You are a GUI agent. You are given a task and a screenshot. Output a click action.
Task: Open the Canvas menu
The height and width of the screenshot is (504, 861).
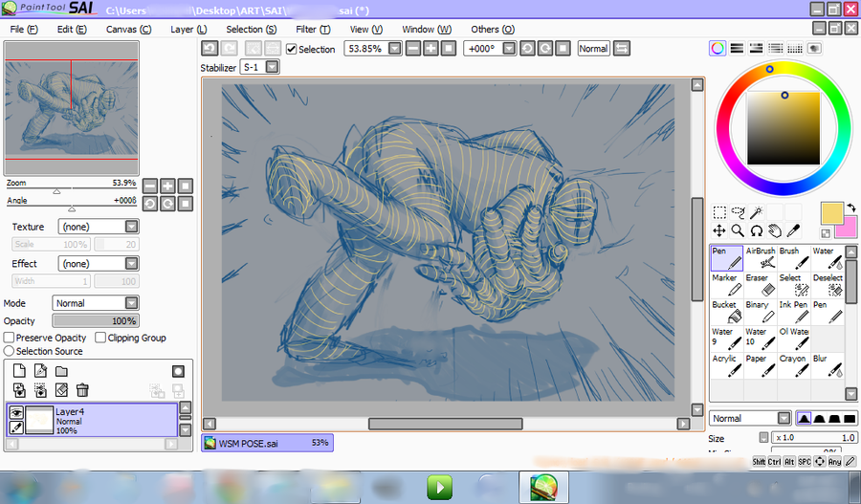128,29
